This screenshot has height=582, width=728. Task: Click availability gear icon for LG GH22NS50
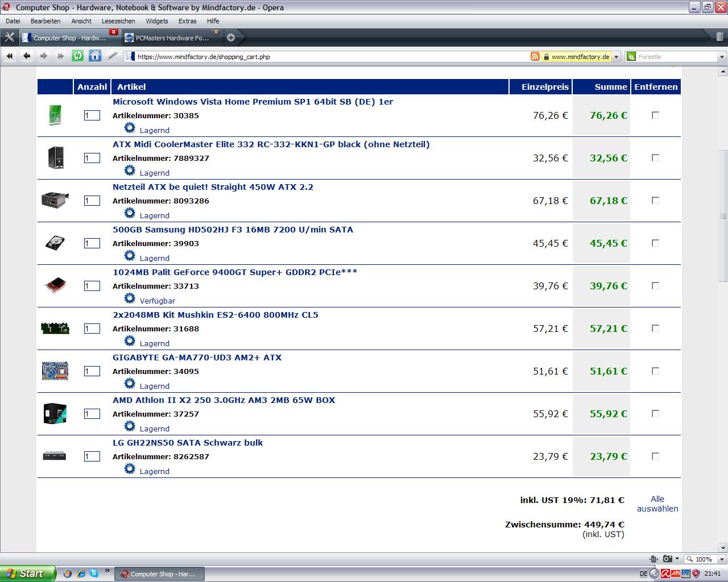click(130, 468)
